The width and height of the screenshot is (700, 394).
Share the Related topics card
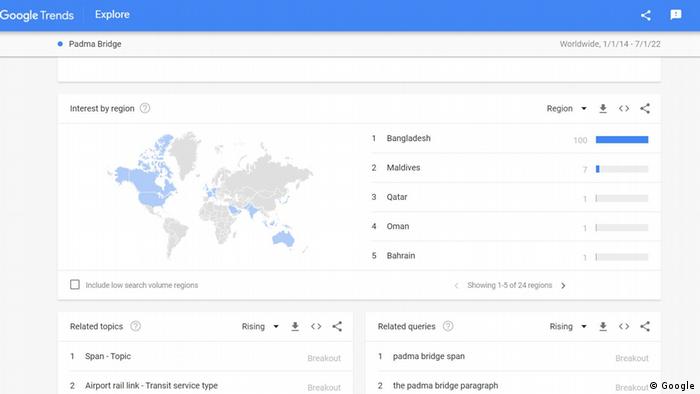(x=337, y=327)
